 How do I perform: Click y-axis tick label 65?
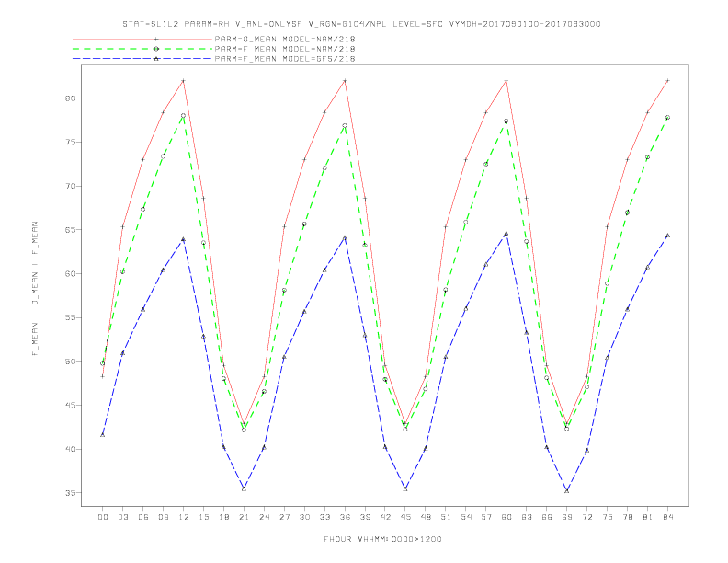click(x=71, y=230)
